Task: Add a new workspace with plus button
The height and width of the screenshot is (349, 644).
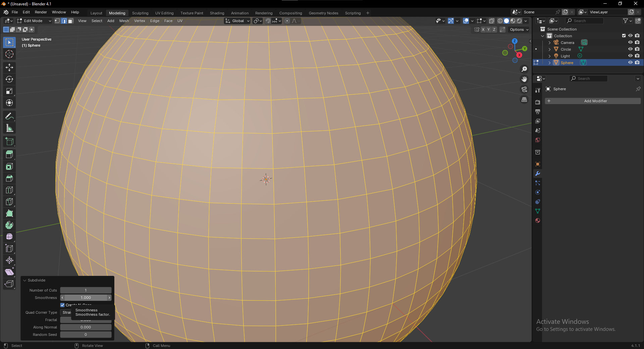Action: (x=368, y=13)
